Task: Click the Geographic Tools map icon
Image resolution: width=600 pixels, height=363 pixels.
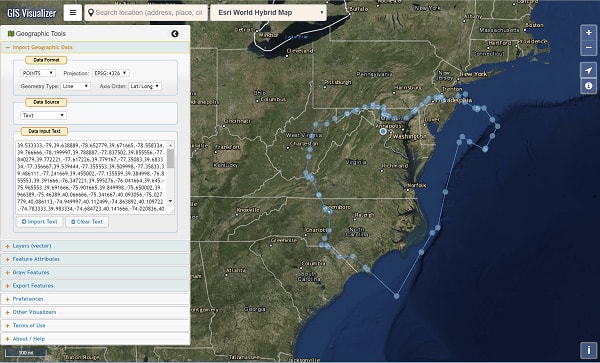Action: point(11,34)
